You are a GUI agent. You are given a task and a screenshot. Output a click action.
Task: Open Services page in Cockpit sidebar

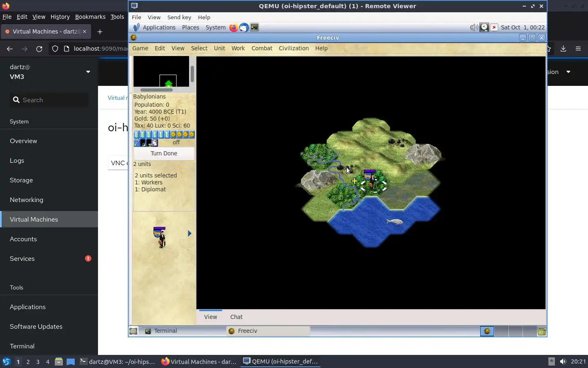coord(49,259)
